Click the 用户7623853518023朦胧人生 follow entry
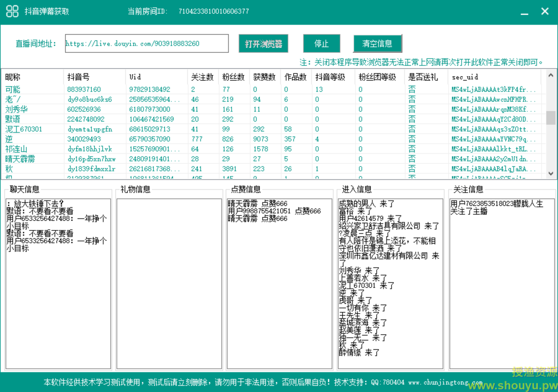The image size is (558, 392). (x=497, y=207)
